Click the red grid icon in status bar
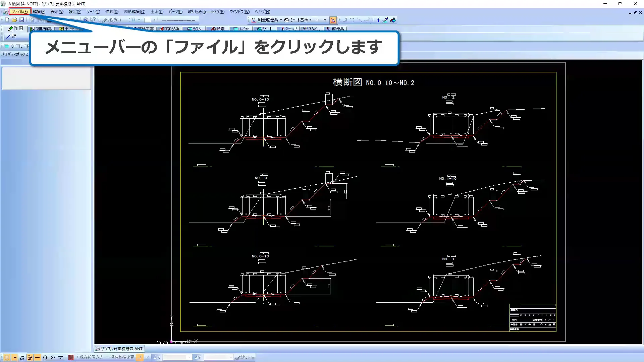Image resolution: width=644 pixels, height=362 pixels. [71, 357]
